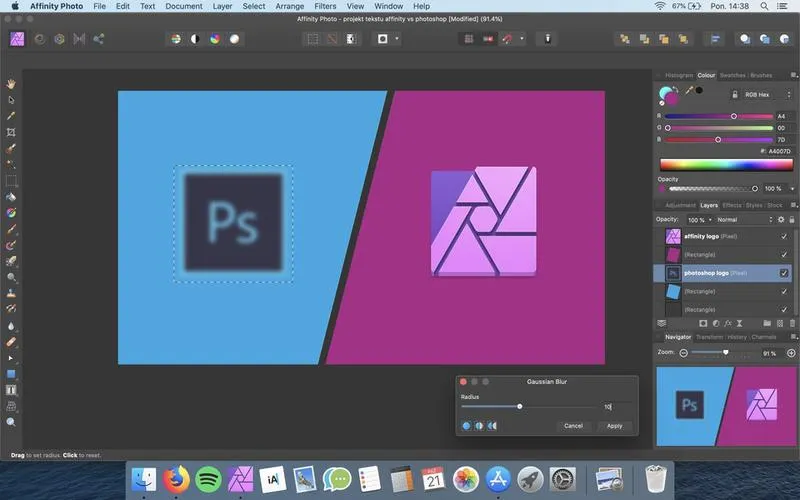Open the Layers panel options menu
This screenshot has width=800, height=500.
coord(793,205)
